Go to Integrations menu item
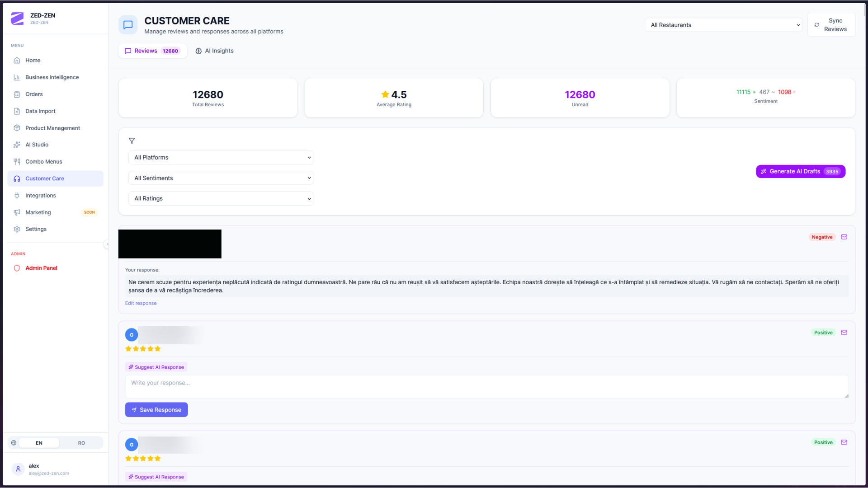The height and width of the screenshot is (488, 868). 56,195
